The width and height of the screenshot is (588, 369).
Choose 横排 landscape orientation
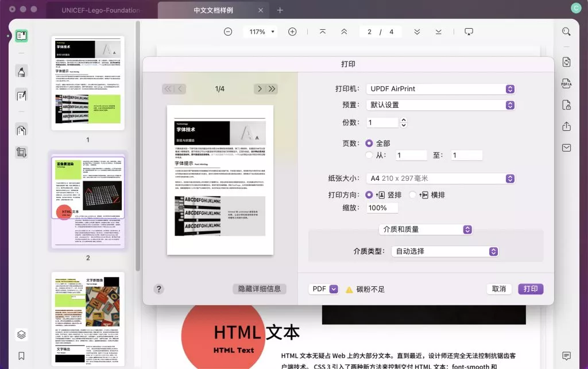click(x=413, y=195)
